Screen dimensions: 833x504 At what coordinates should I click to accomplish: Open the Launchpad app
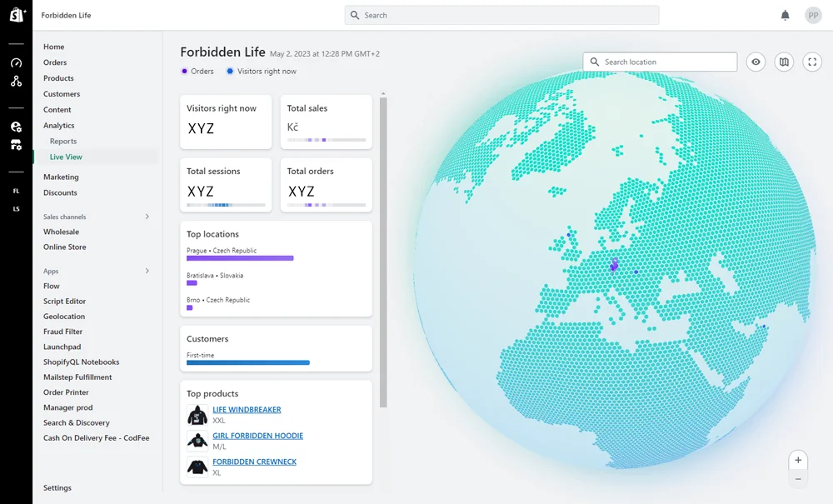[62, 347]
